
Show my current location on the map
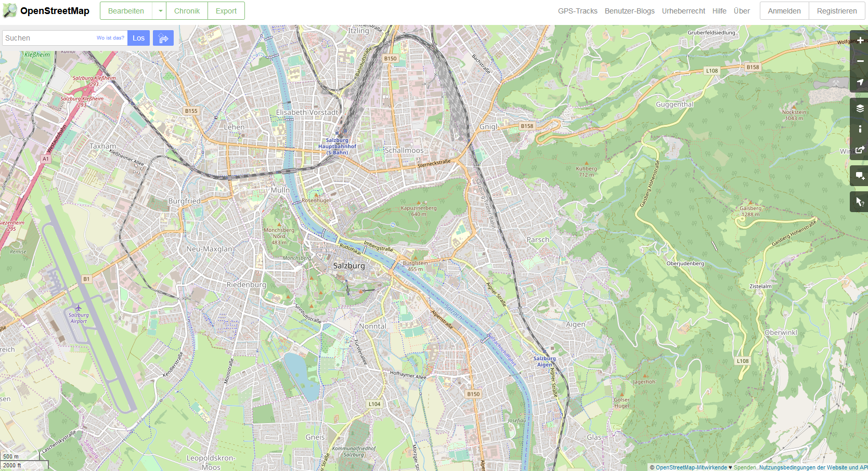[x=860, y=82]
